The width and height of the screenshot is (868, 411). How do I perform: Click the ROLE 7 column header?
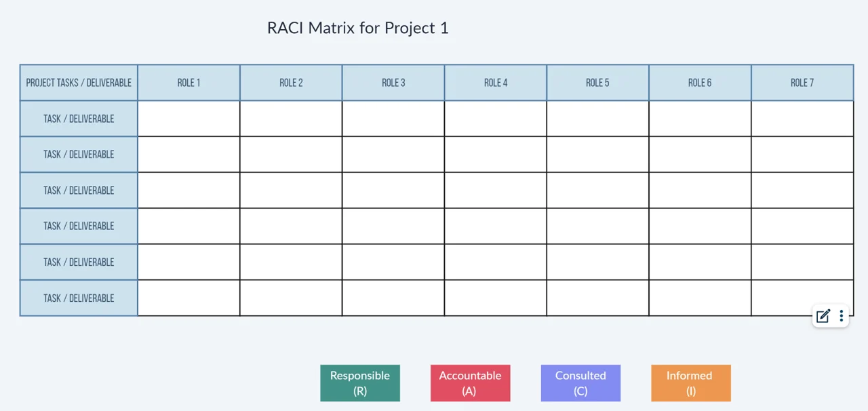point(802,83)
